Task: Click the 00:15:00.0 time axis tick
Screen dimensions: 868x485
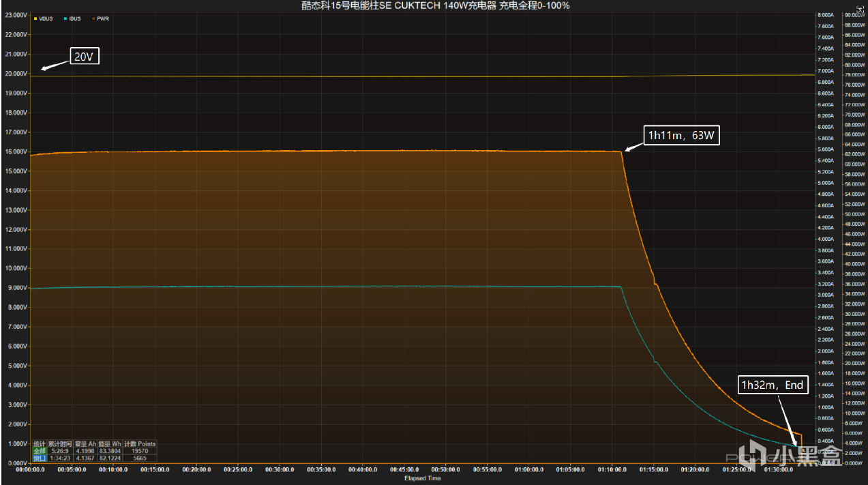Action: [155, 469]
